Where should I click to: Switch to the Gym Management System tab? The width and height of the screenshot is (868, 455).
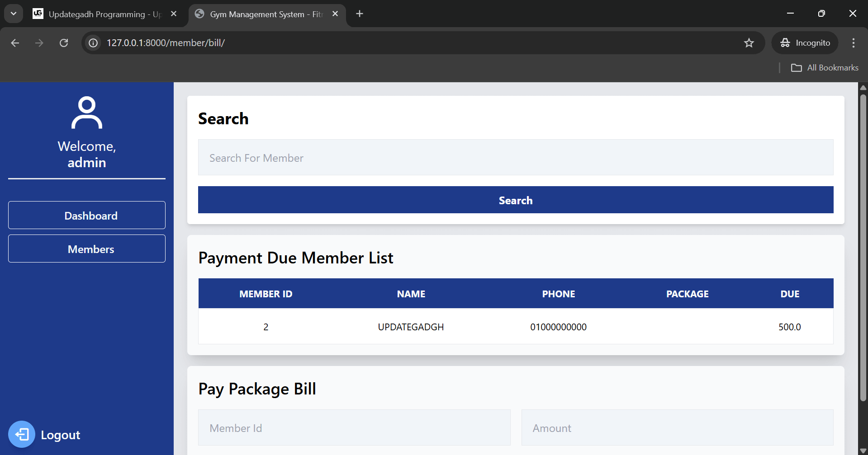(262, 14)
